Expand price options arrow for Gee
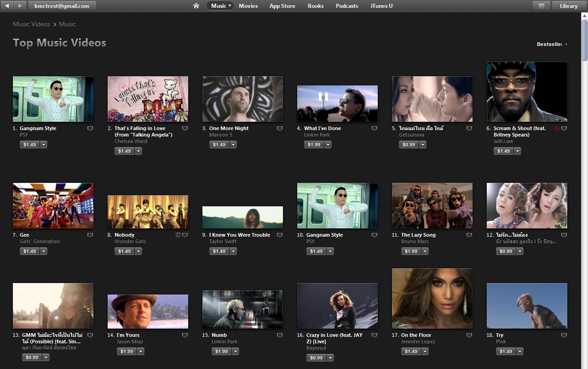 (x=44, y=251)
